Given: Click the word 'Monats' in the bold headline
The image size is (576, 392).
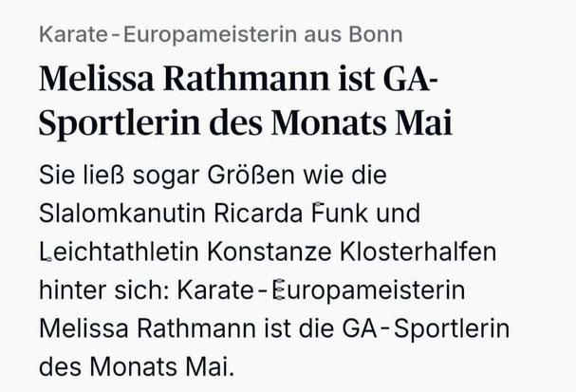Looking at the screenshot, I should [329, 122].
